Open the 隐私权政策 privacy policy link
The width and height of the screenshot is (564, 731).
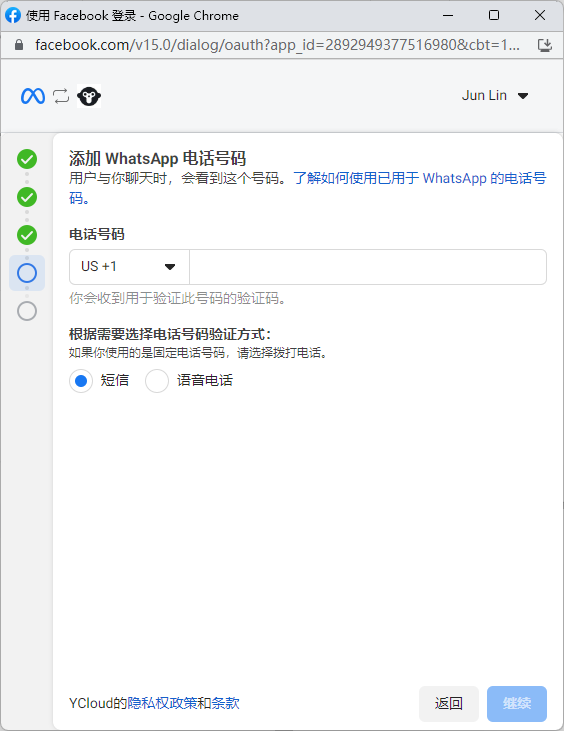coord(162,703)
